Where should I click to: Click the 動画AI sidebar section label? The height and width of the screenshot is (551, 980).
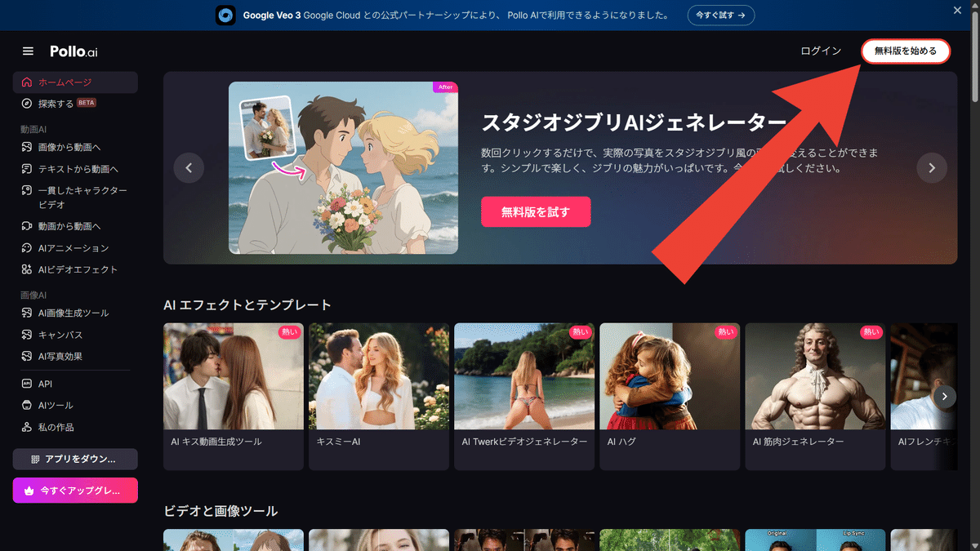coord(33,129)
